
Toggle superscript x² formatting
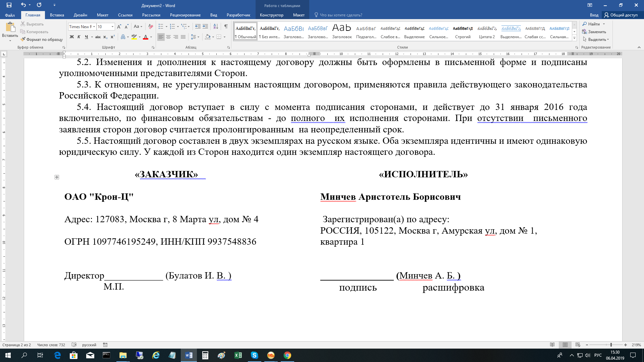point(113,37)
